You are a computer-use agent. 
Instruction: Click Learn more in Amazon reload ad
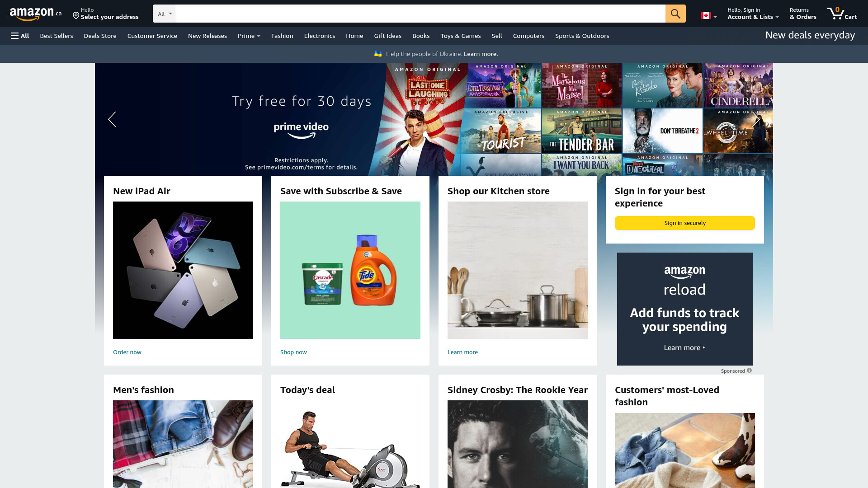tap(684, 347)
